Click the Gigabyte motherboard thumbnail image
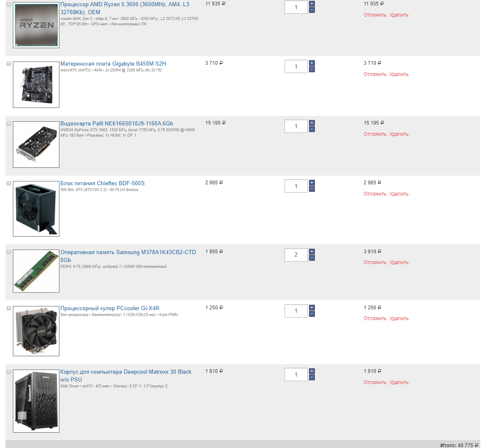The image size is (486, 448). (x=36, y=85)
